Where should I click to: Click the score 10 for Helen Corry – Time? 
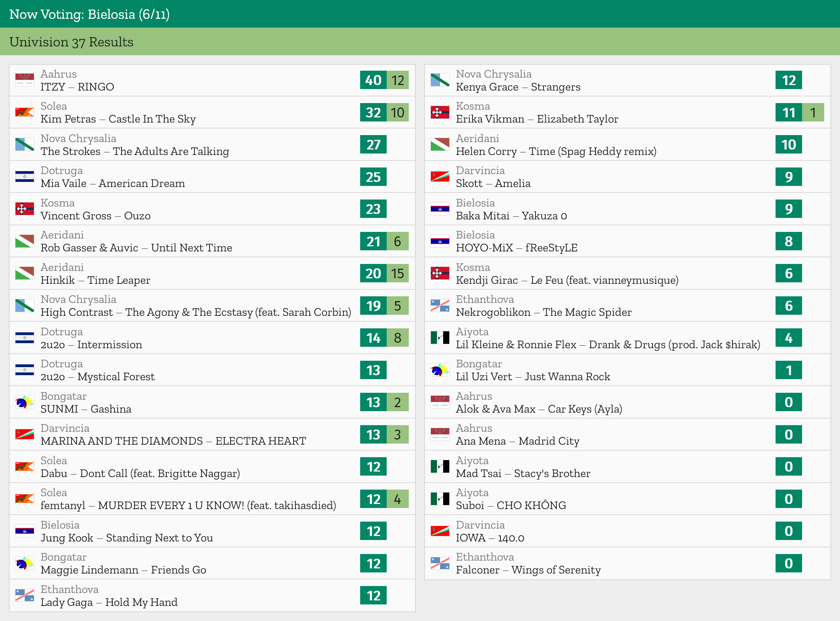pos(788,144)
